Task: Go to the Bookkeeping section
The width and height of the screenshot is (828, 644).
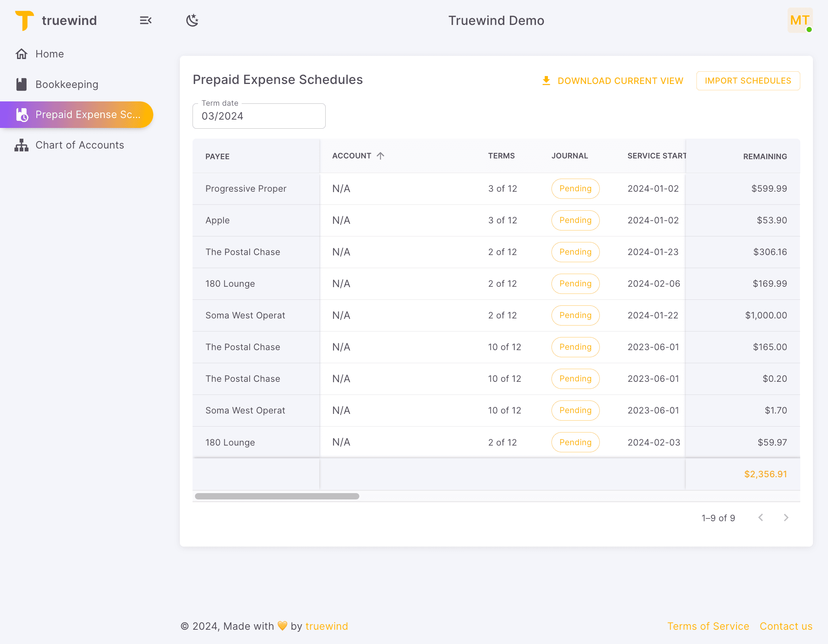Action: click(x=67, y=84)
